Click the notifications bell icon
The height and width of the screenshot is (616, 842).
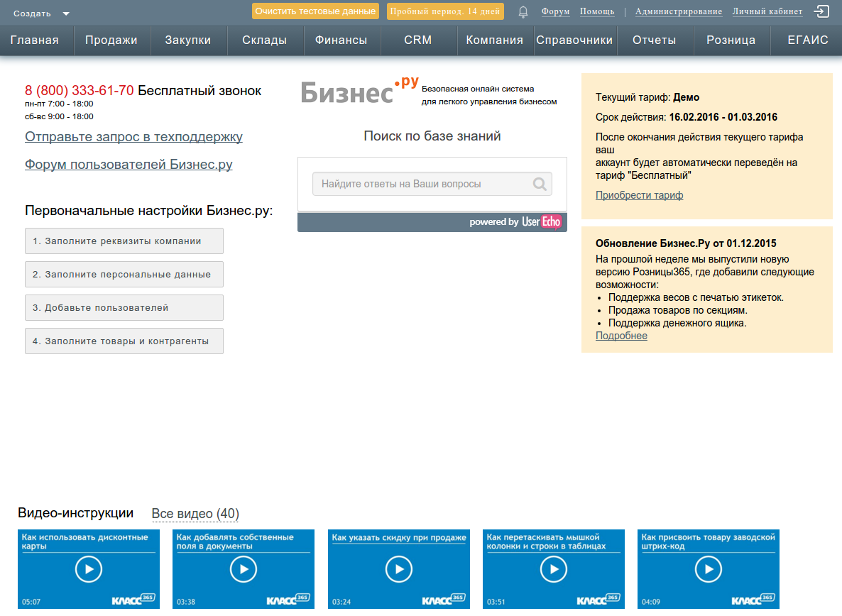point(523,11)
